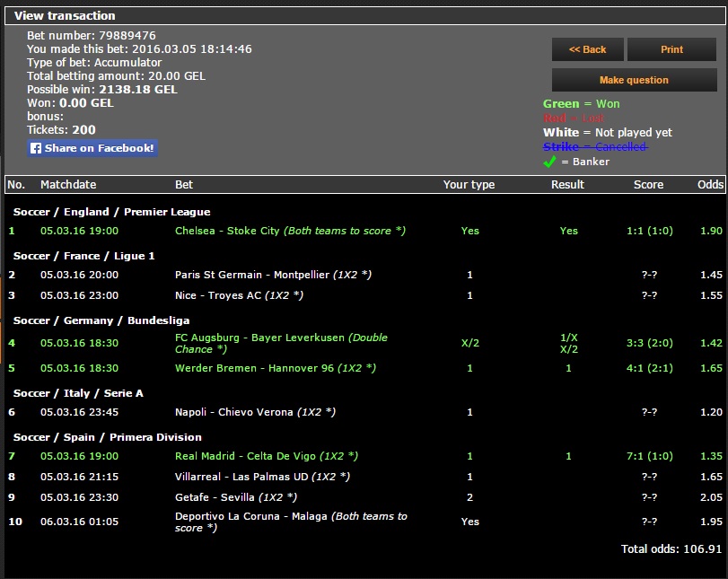
Task: Click the odds value 1.95
Action: tap(711, 522)
